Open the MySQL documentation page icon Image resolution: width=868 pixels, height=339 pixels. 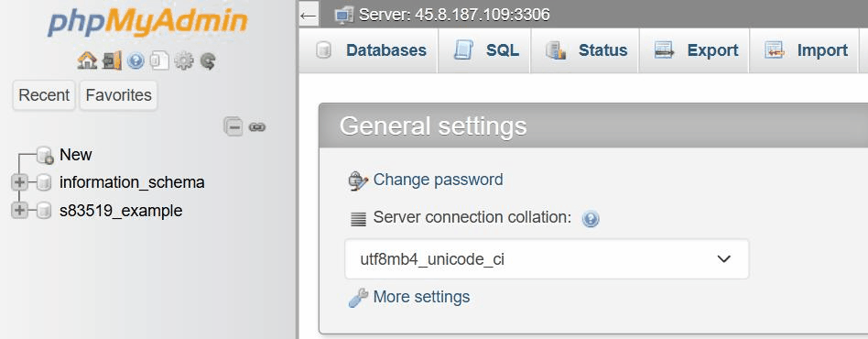coord(159,61)
